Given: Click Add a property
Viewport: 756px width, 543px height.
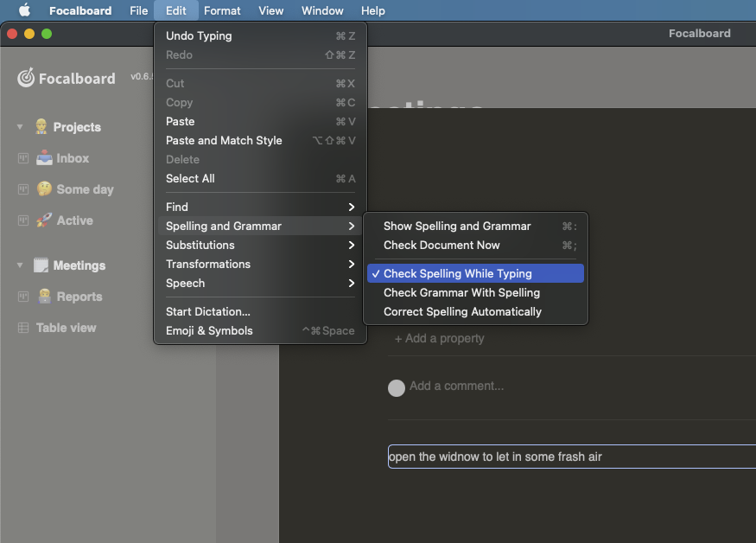Looking at the screenshot, I should click(439, 338).
